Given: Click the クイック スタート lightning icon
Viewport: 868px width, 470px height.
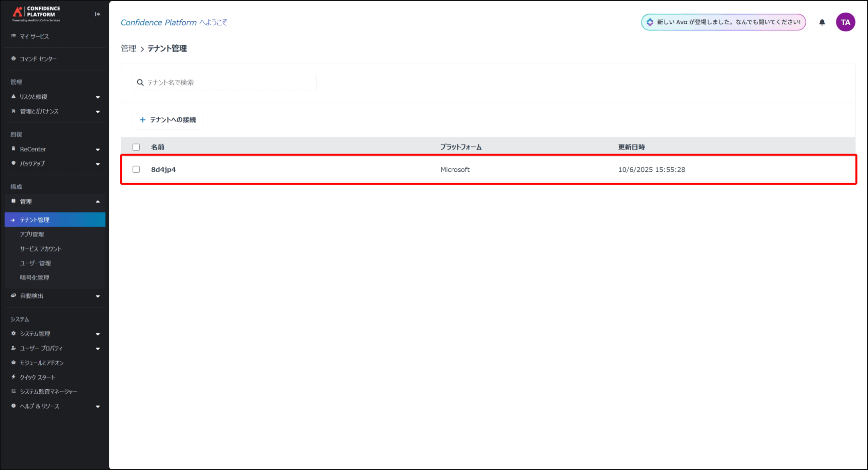Looking at the screenshot, I should point(14,377).
